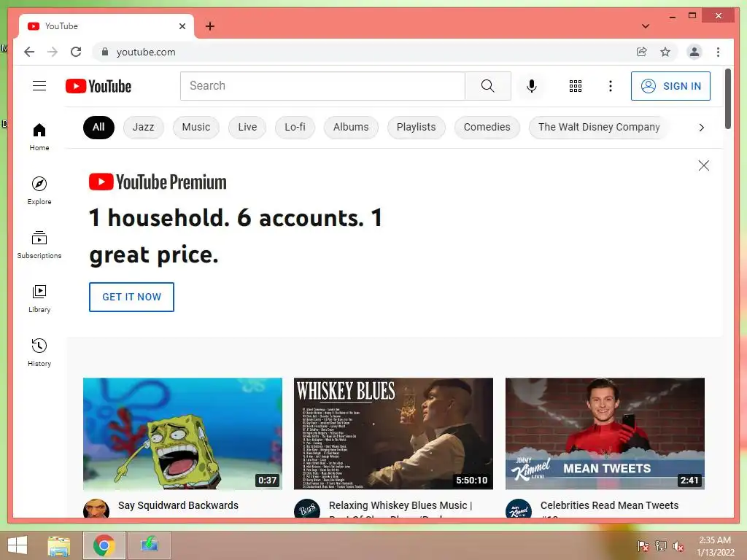Open the Whiskey Blues video thumbnail
The image size is (747, 560).
[393, 434]
